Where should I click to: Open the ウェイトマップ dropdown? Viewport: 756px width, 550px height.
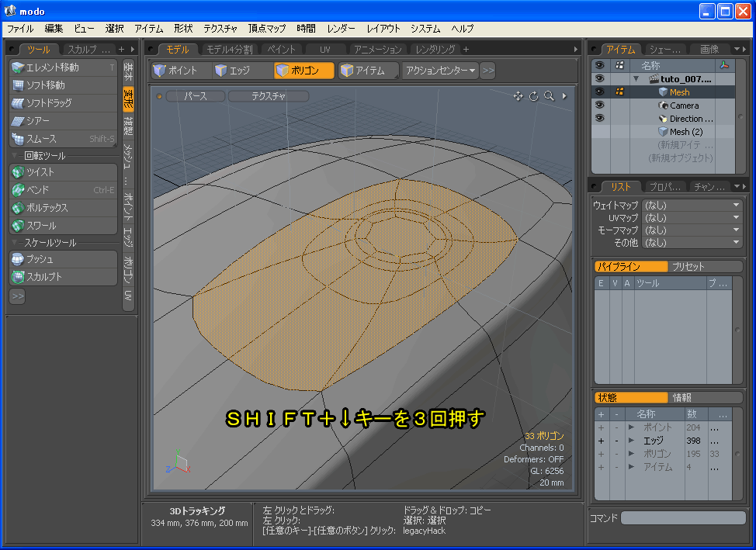[691, 206]
